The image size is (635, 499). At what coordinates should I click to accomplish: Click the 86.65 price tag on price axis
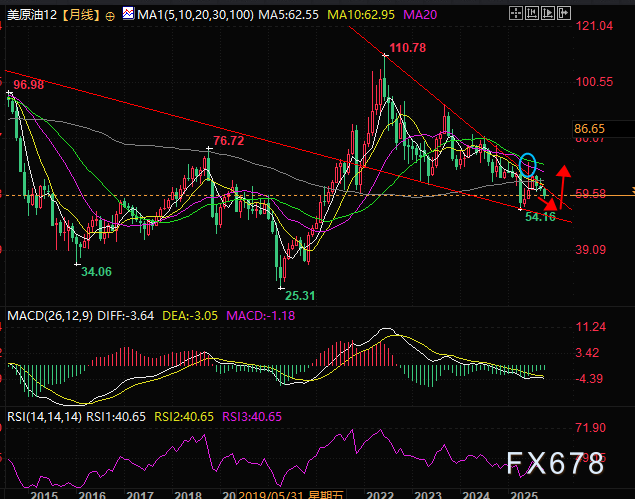coord(591,129)
